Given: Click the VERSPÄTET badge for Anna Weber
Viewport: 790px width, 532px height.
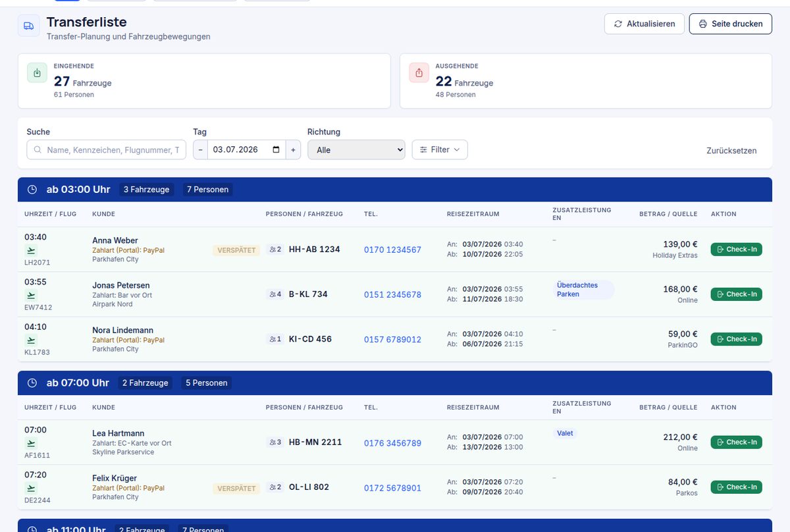Looking at the screenshot, I should click(x=236, y=250).
